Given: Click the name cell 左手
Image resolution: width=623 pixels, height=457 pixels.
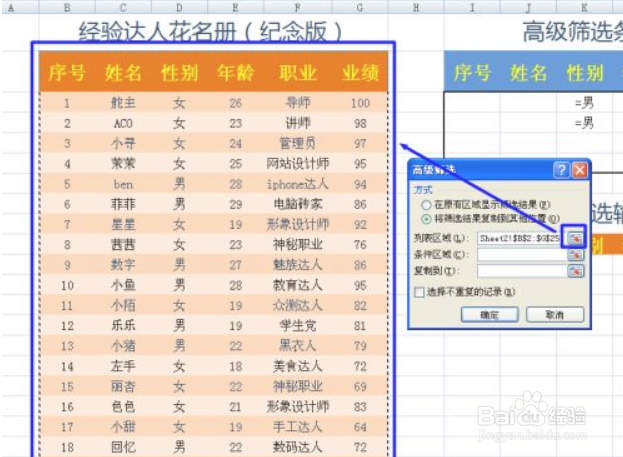Looking at the screenshot, I should (123, 366).
